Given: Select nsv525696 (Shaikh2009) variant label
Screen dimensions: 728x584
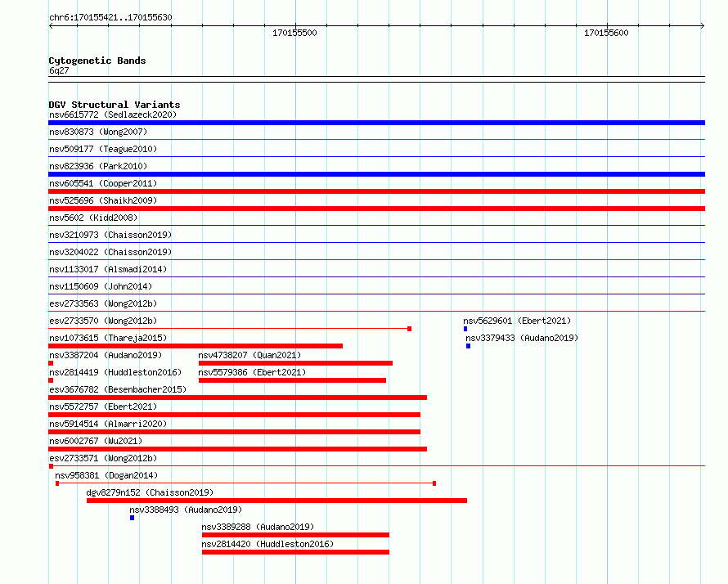Looking at the screenshot, I should (x=103, y=200).
